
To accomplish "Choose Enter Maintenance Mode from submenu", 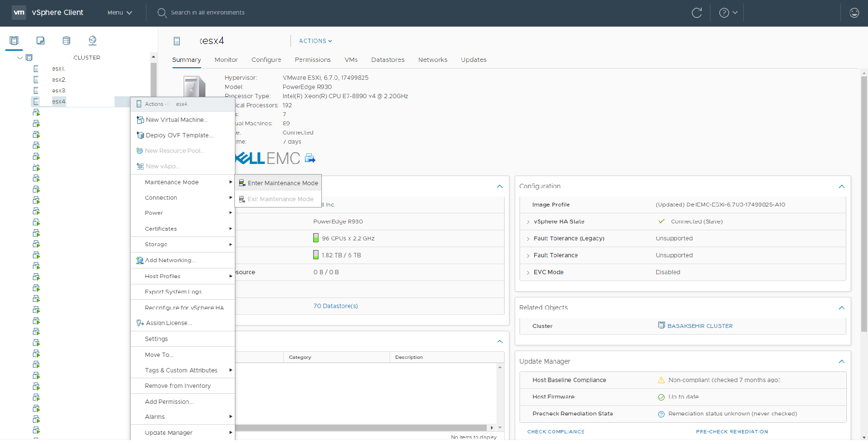I will pos(278,183).
